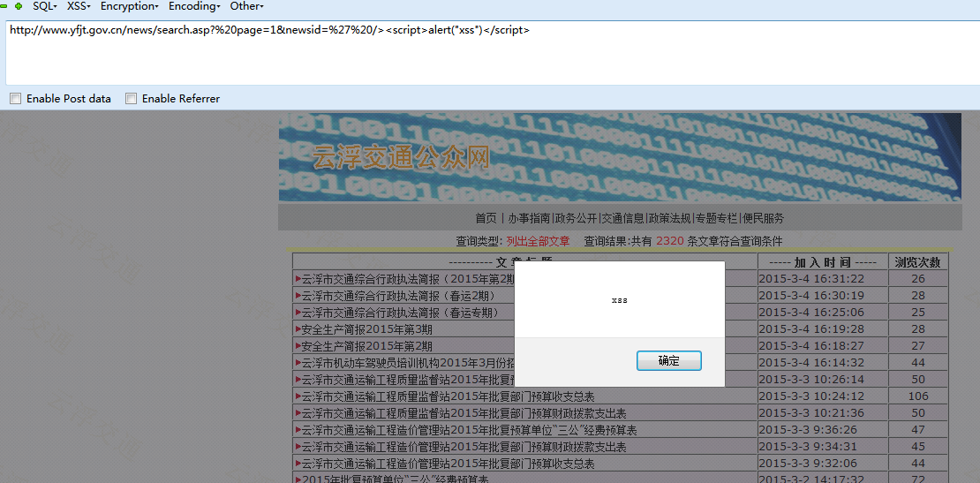Click the date 2015-3-4 16:31:22
Image resolution: width=980 pixels, height=483 pixels.
coord(811,279)
